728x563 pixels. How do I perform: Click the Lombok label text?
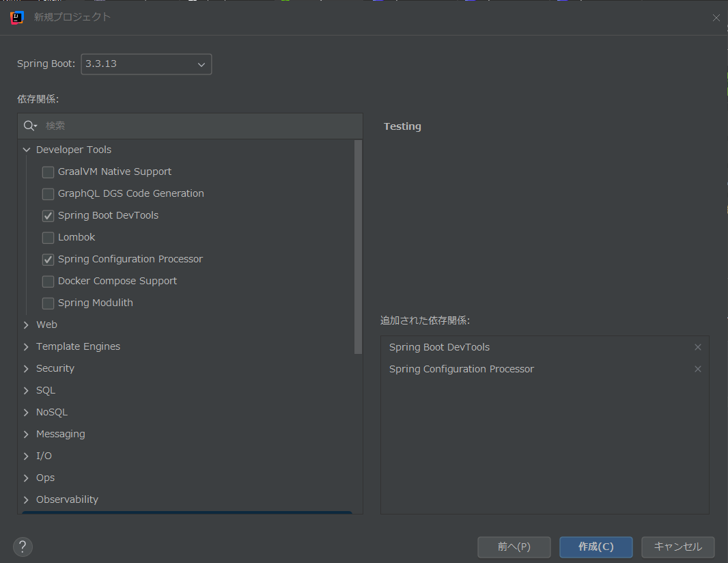(76, 237)
